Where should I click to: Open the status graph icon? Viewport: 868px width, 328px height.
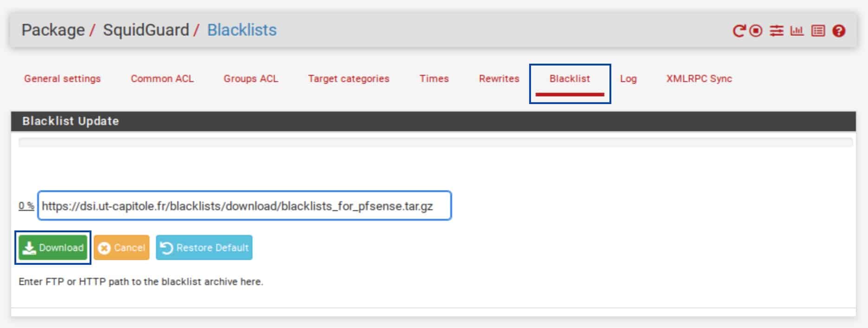pyautogui.click(x=797, y=31)
